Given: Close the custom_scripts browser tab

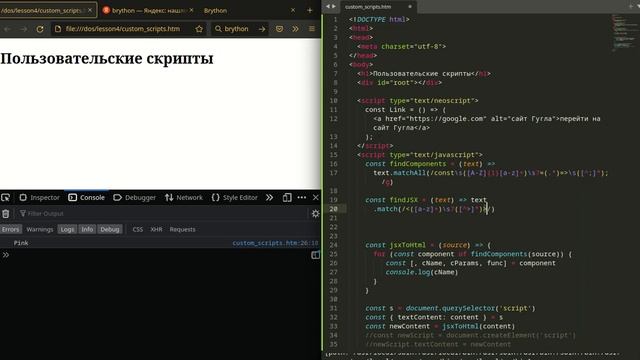Looking at the screenshot, I should click(x=90, y=10).
